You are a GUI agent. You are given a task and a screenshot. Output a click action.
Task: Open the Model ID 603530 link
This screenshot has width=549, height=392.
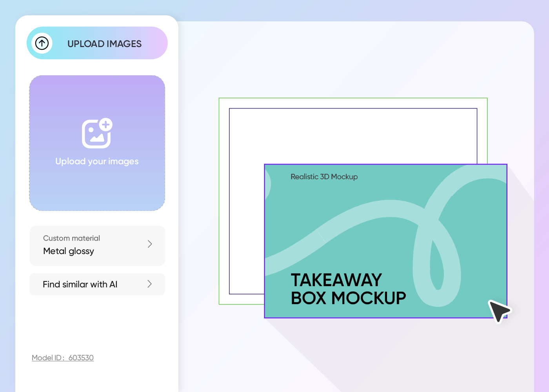62,358
